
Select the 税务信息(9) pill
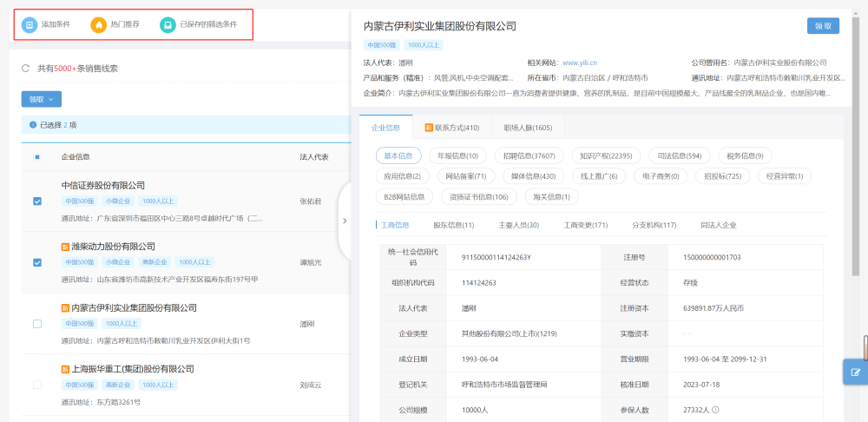pyautogui.click(x=745, y=155)
